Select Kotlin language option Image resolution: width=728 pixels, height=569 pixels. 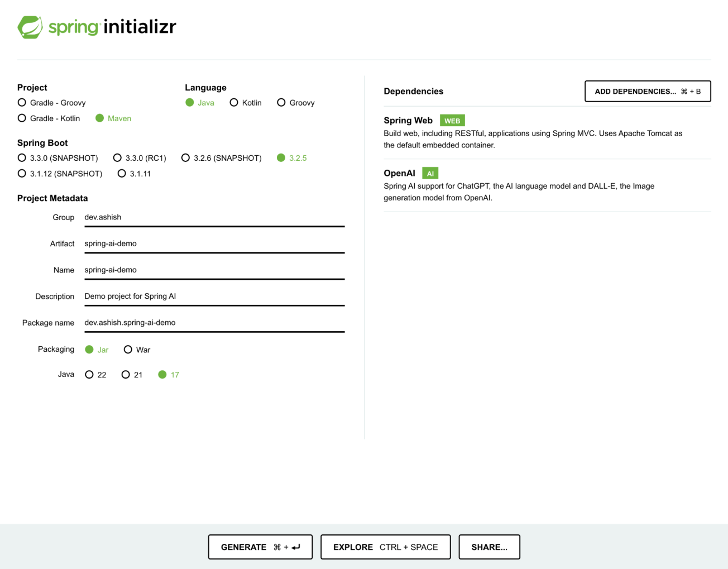tap(246, 103)
